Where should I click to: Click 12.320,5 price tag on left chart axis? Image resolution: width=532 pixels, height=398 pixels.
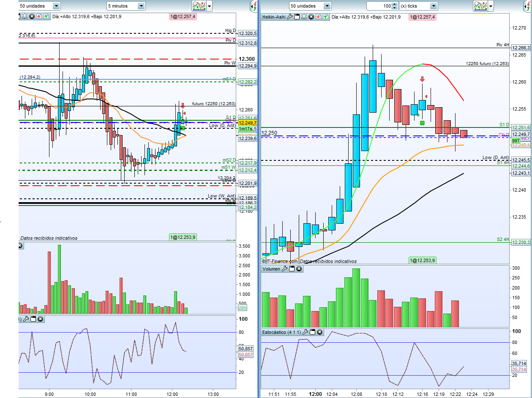pyautogui.click(x=248, y=33)
